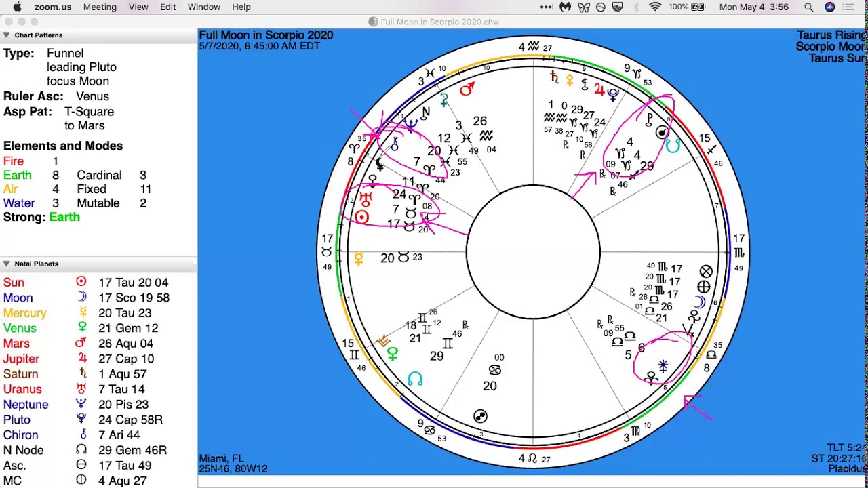Viewport: 868px width, 488px height.
Task: Click the green Venus glyph on the chart wheel
Action: point(392,353)
